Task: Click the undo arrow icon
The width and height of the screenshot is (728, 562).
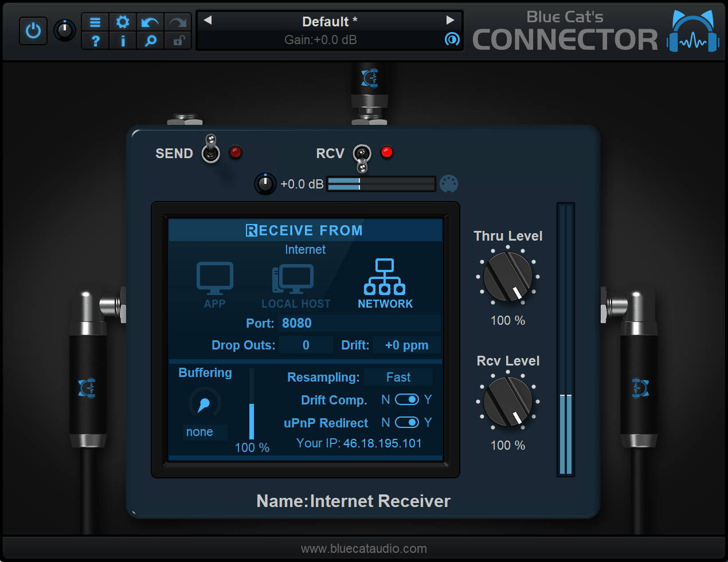Action: point(150,22)
